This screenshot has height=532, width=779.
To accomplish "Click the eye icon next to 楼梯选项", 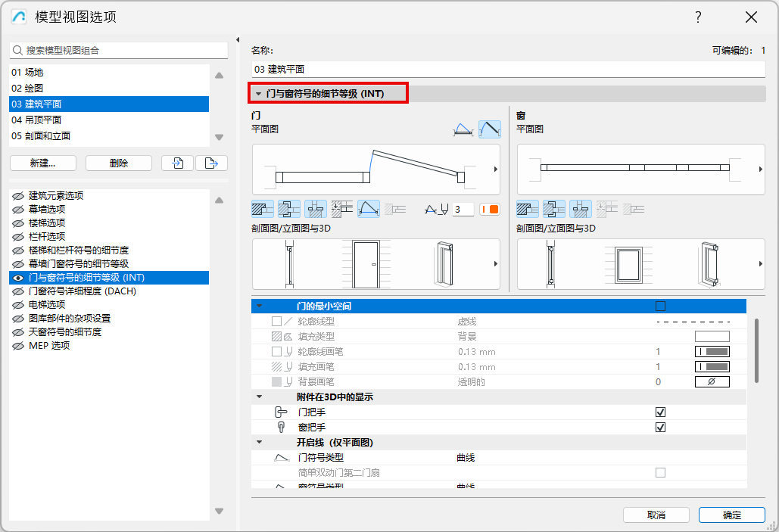I will tap(18, 223).
